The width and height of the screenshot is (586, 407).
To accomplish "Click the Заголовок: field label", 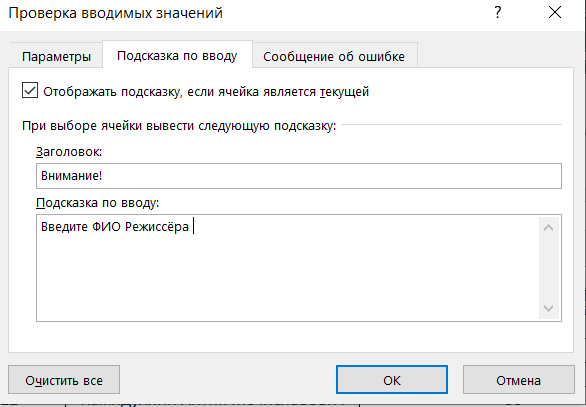I will click(69, 152).
